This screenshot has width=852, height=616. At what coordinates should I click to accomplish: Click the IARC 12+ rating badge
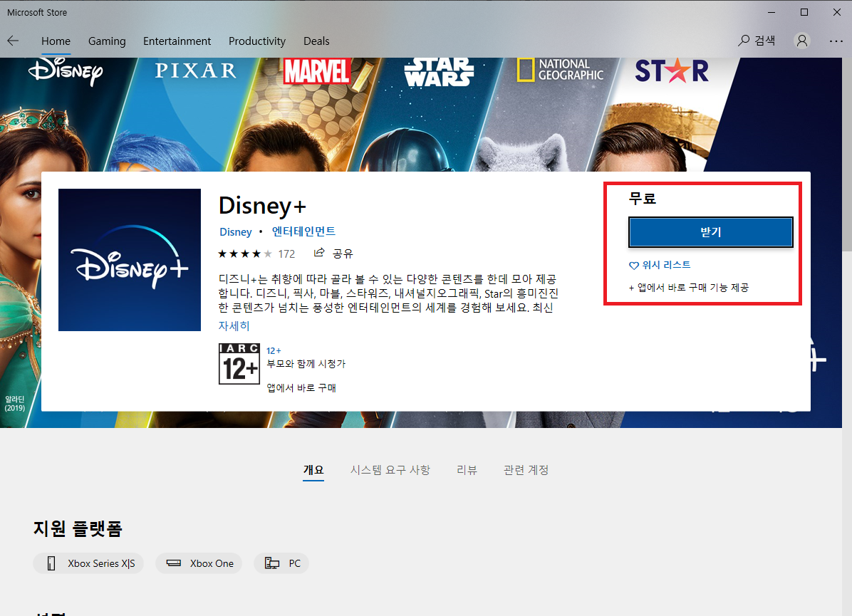click(239, 363)
